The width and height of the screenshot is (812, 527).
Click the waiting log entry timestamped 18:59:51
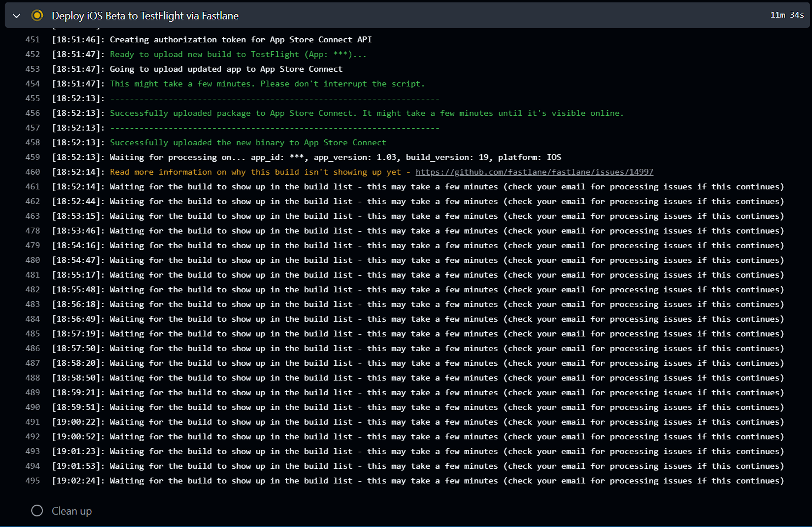(418, 407)
